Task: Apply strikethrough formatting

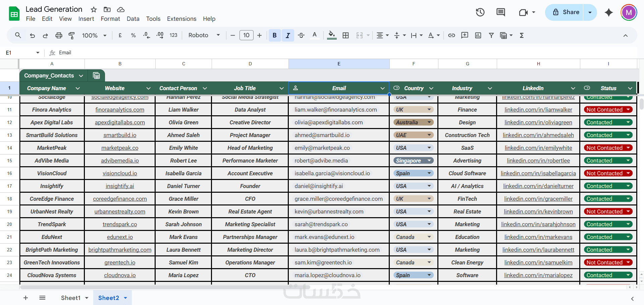Action: [x=301, y=35]
